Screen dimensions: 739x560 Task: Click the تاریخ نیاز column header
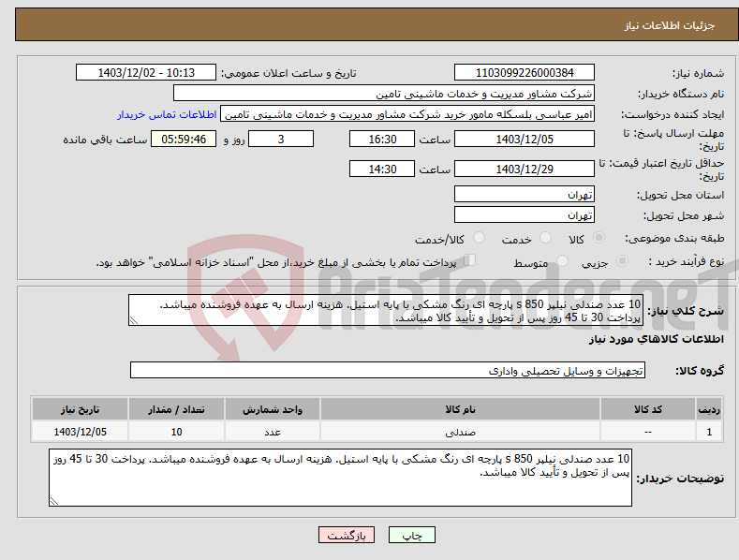pos(80,409)
